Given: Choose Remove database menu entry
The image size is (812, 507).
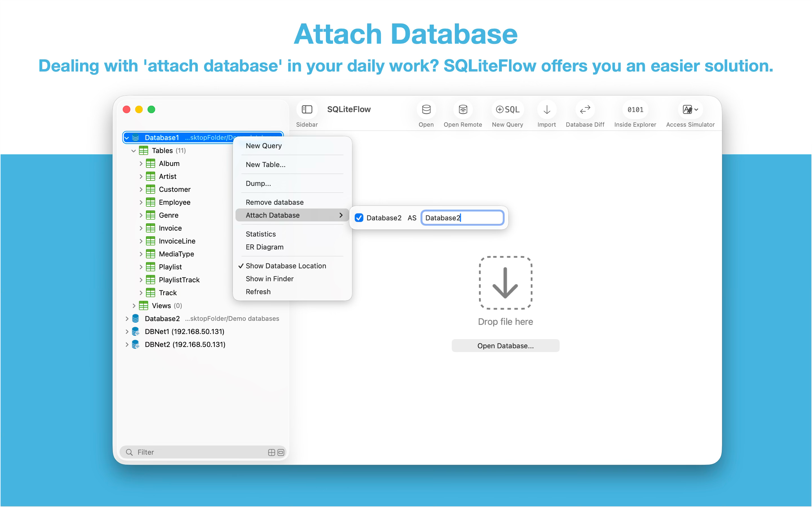Looking at the screenshot, I should point(274,202).
